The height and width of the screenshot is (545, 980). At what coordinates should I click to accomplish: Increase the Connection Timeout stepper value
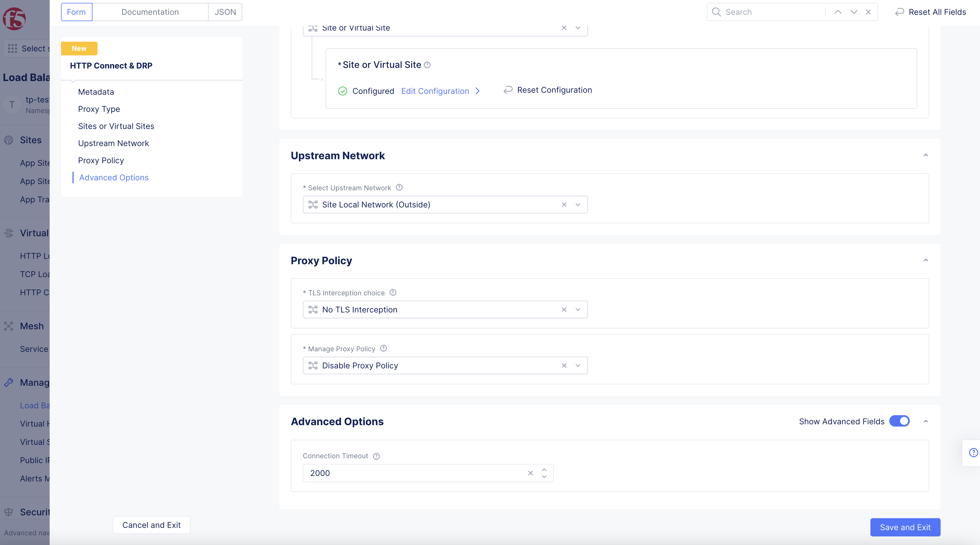coord(545,470)
